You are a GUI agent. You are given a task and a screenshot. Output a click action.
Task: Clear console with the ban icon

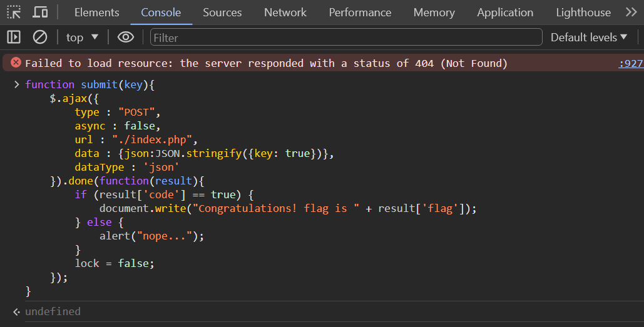[40, 38]
